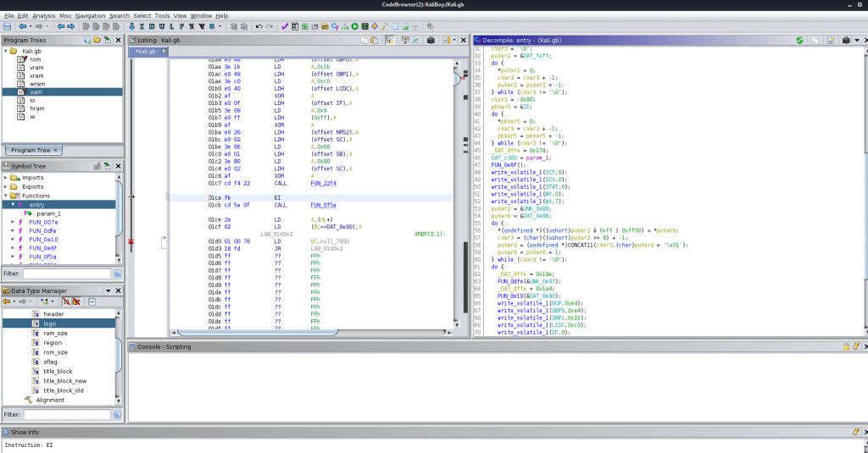Click the Symbol Tree filter field
Screen dimensions: 868x453
point(67,273)
